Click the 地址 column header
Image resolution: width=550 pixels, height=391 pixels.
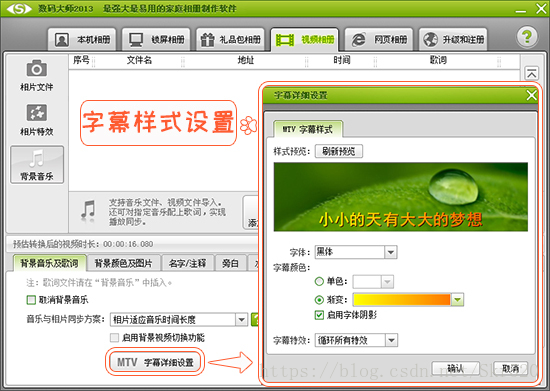click(x=246, y=60)
